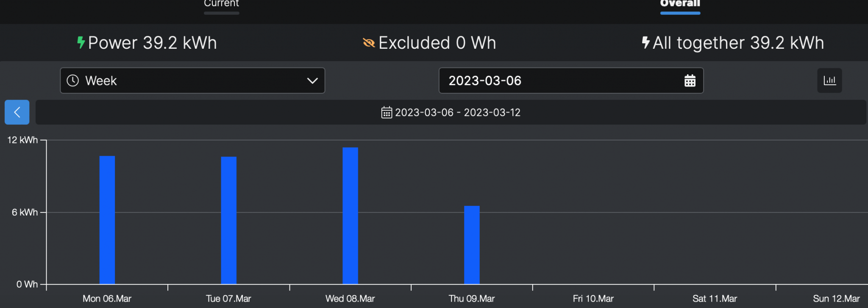Image resolution: width=868 pixels, height=308 pixels.
Task: Click the clock icon in period selector
Action: pyautogui.click(x=73, y=81)
